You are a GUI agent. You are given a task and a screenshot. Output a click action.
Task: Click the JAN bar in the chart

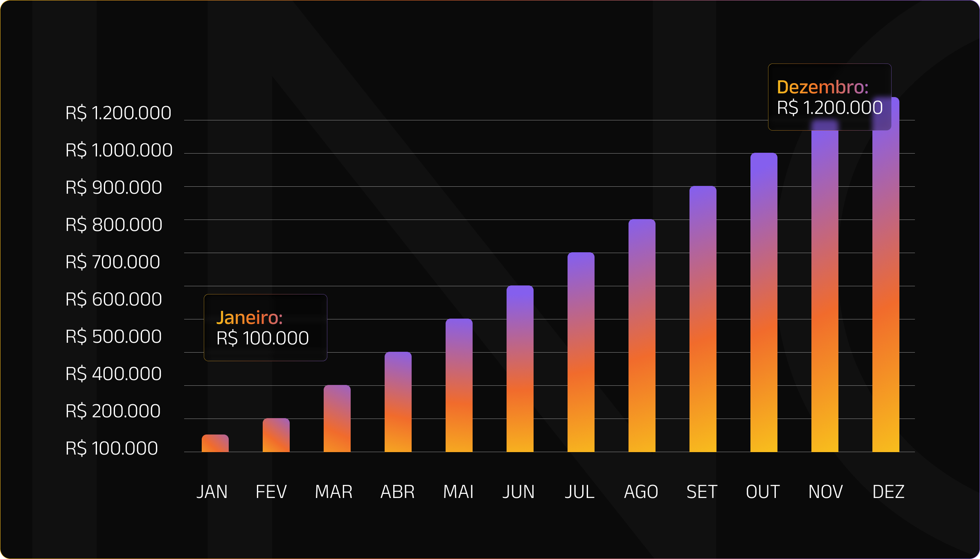[x=215, y=443]
